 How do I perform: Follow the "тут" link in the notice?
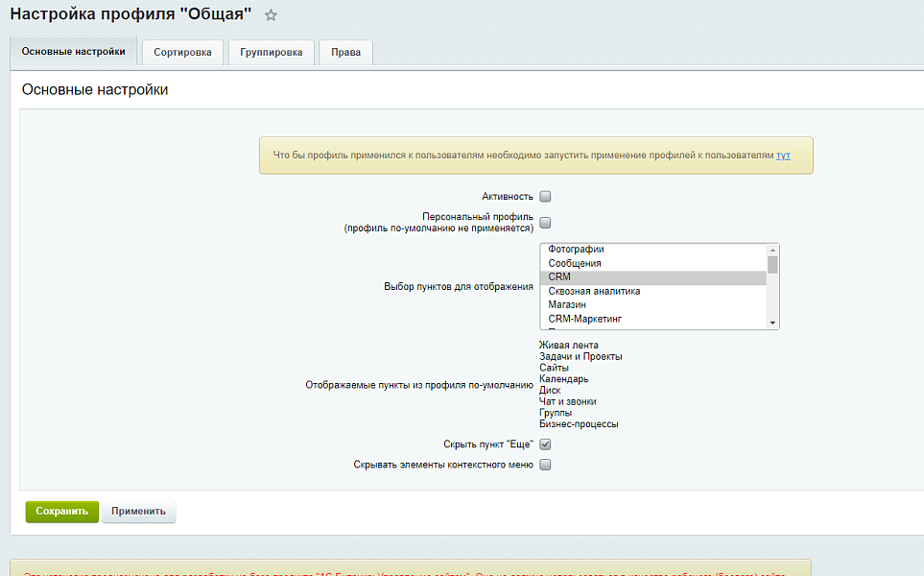[x=783, y=155]
